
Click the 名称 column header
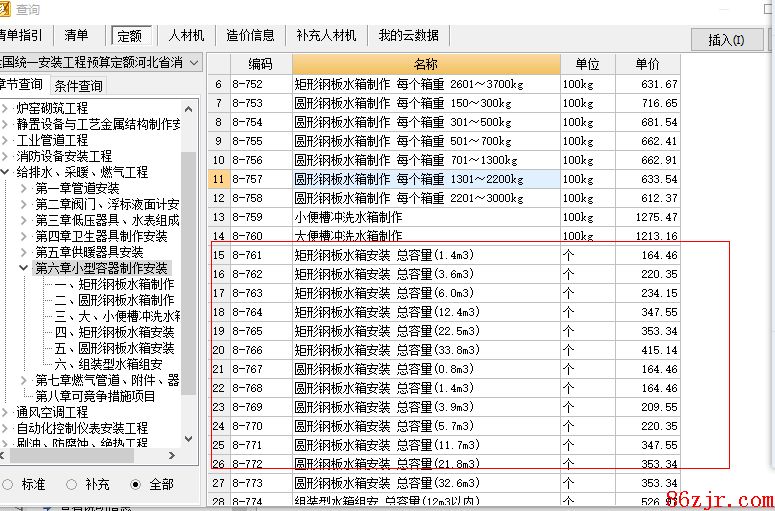click(425, 64)
